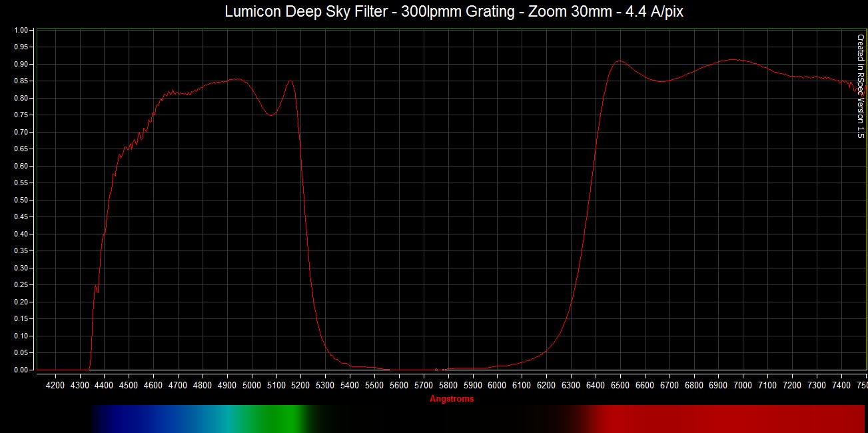The width and height of the screenshot is (868, 433).
Task: Click the curve peak near 6500 Angstroms
Action: tap(620, 61)
